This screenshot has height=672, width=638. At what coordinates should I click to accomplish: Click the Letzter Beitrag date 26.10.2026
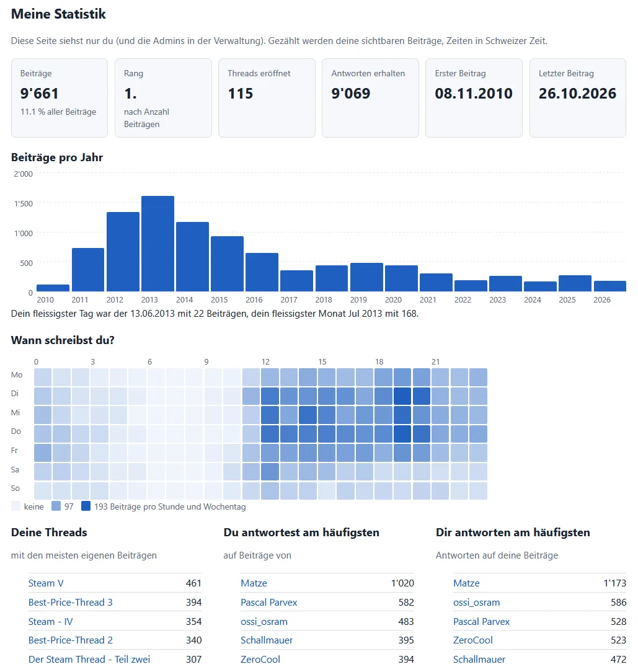point(577,93)
